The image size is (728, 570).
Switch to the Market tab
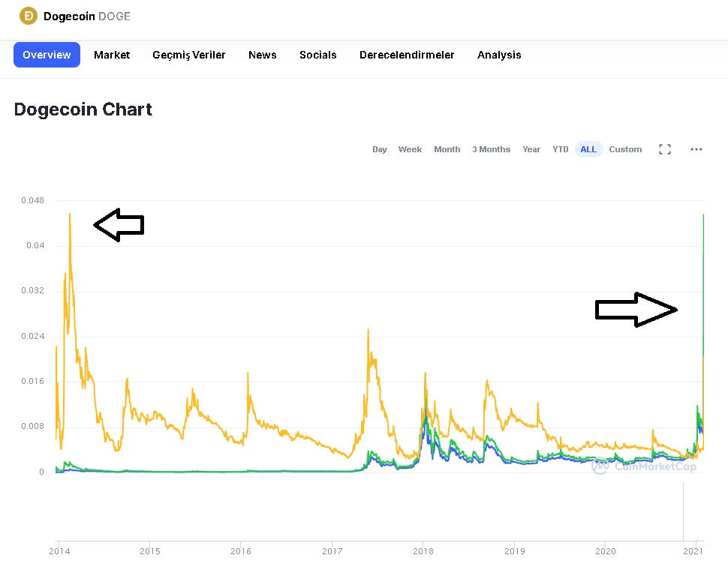[x=112, y=55]
